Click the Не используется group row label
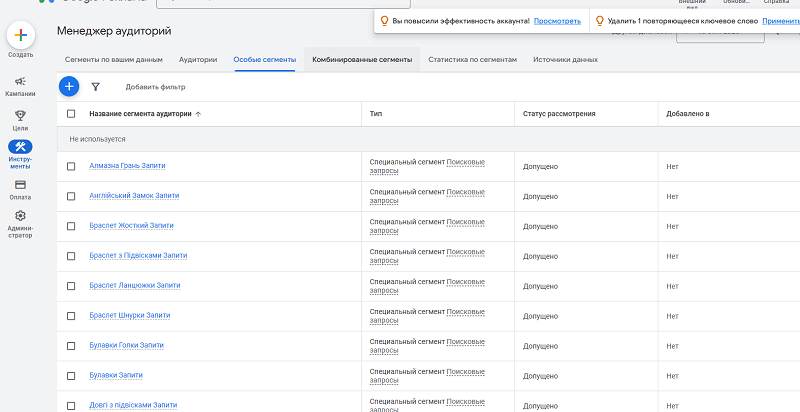 (97, 139)
